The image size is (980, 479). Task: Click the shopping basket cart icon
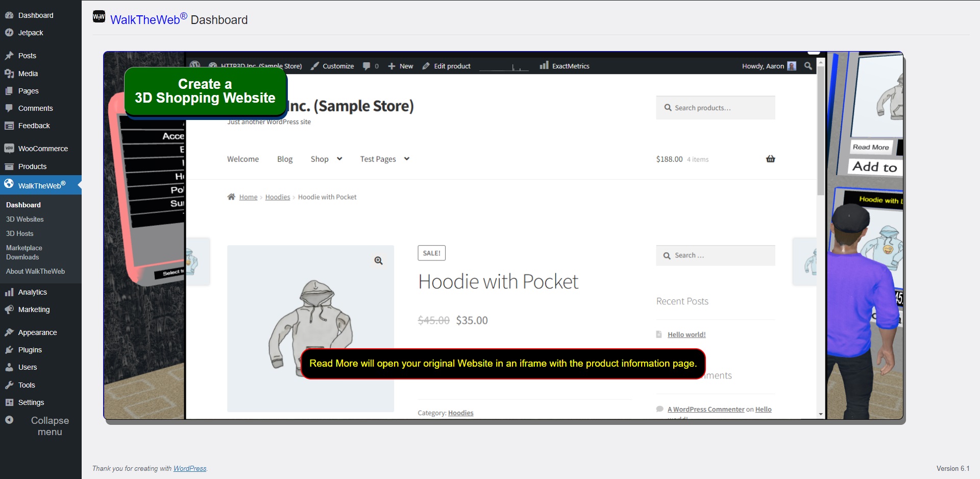click(x=770, y=159)
